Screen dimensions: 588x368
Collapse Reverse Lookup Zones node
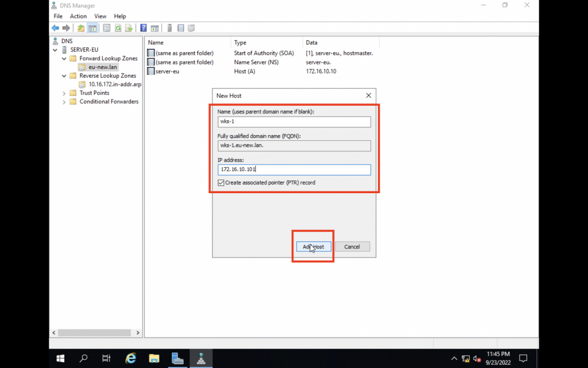(x=64, y=76)
